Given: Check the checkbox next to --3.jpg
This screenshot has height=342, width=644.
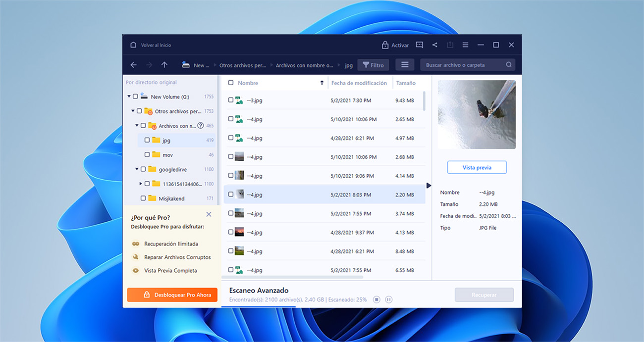Looking at the screenshot, I should pos(230,99).
